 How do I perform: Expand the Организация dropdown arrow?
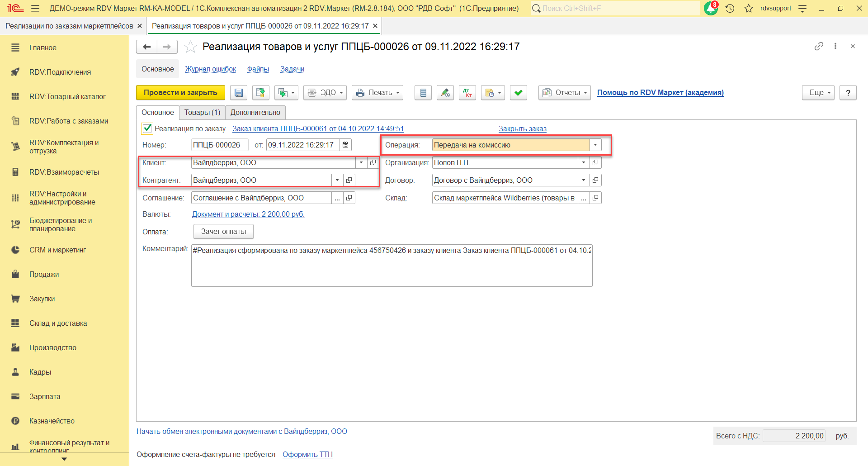click(x=584, y=162)
